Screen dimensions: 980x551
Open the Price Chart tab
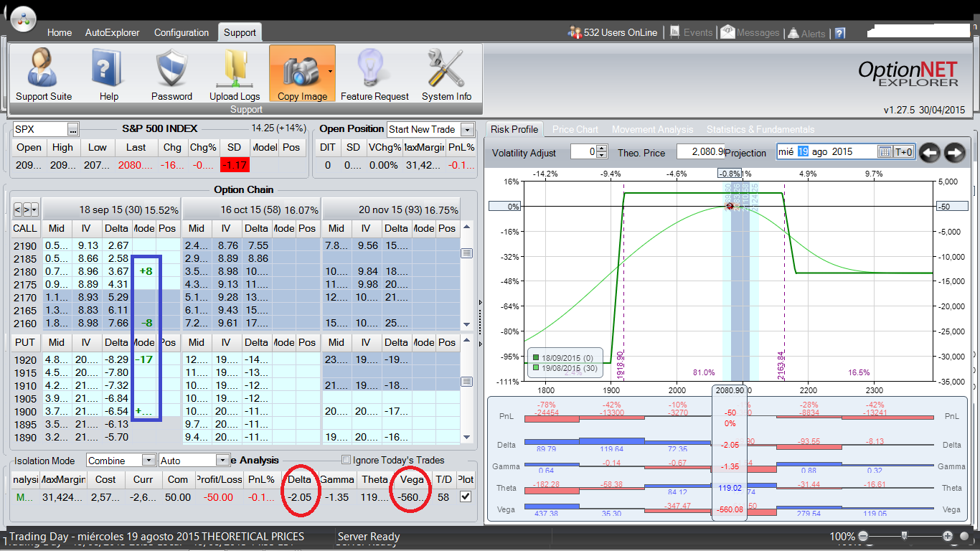coord(575,129)
